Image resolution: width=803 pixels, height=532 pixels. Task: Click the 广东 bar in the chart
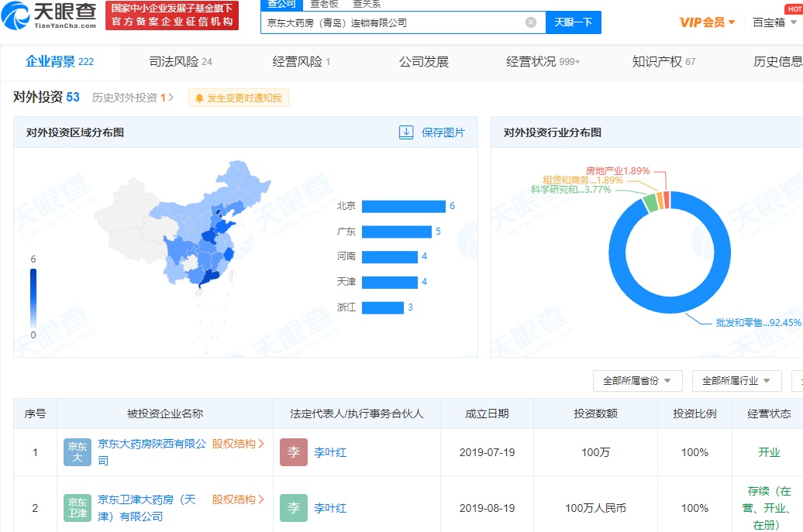396,232
